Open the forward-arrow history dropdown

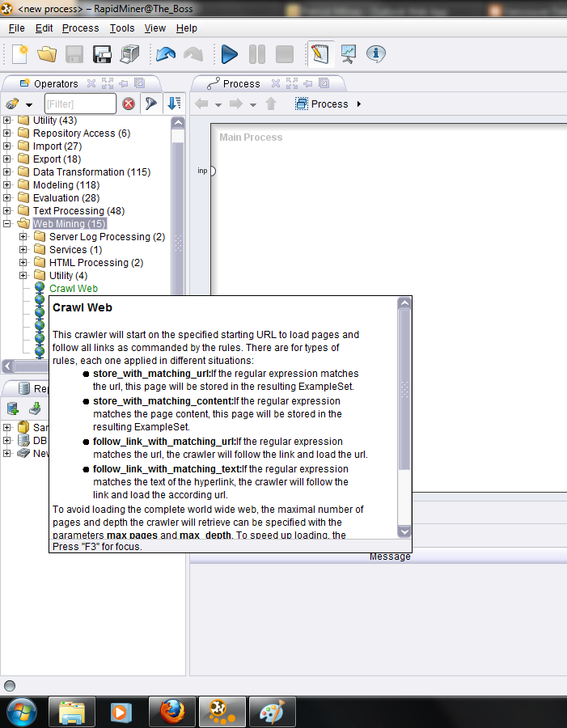pyautogui.click(x=253, y=104)
